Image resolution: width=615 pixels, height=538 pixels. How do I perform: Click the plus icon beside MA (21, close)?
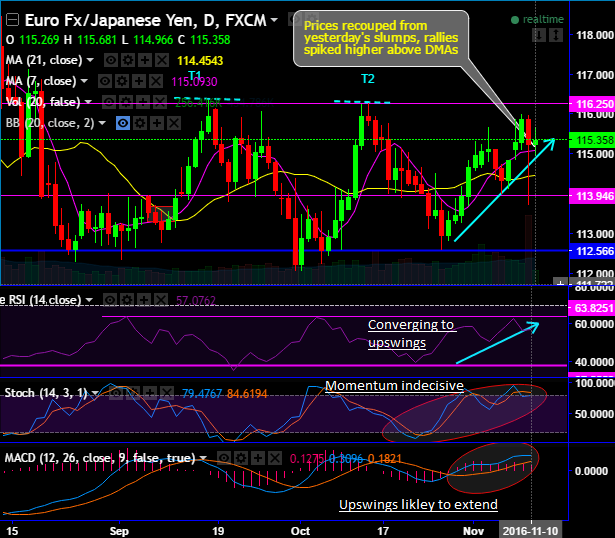coord(145,60)
